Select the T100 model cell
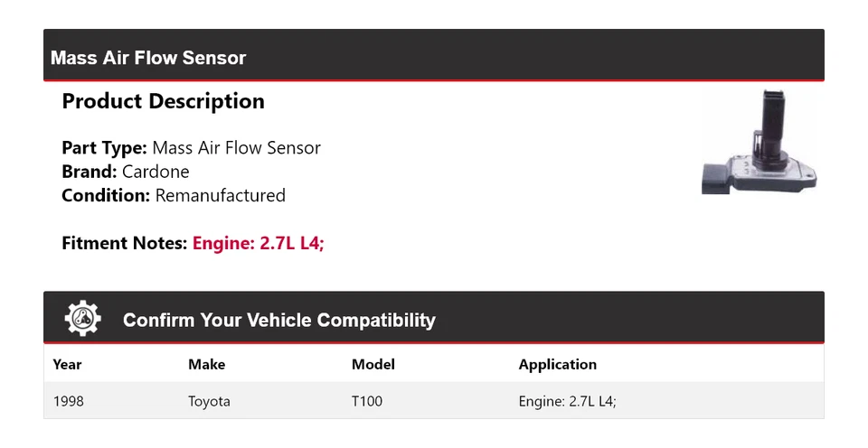Viewport: 868px width, 448px height. pos(367,401)
